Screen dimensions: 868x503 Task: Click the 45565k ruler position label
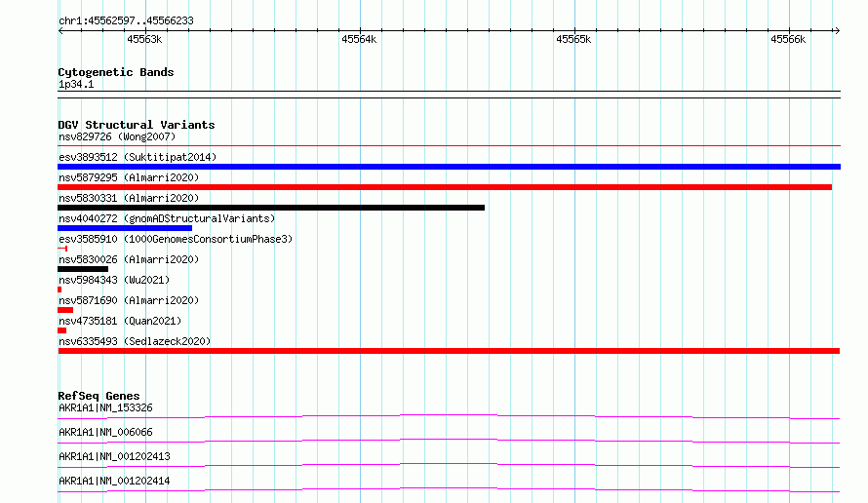(573, 39)
